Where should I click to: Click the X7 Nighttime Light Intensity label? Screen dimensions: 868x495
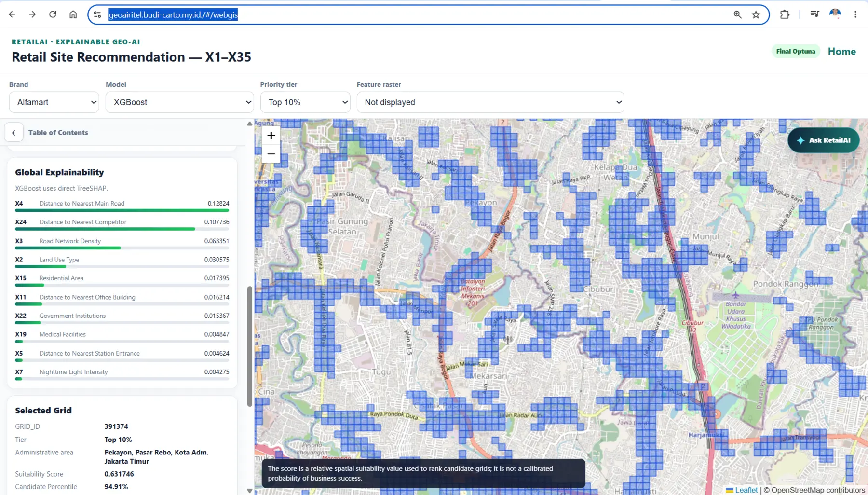pos(73,372)
